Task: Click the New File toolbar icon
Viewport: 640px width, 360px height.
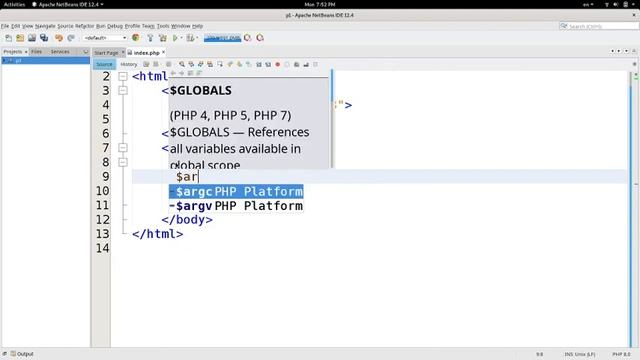Action: 9,38
